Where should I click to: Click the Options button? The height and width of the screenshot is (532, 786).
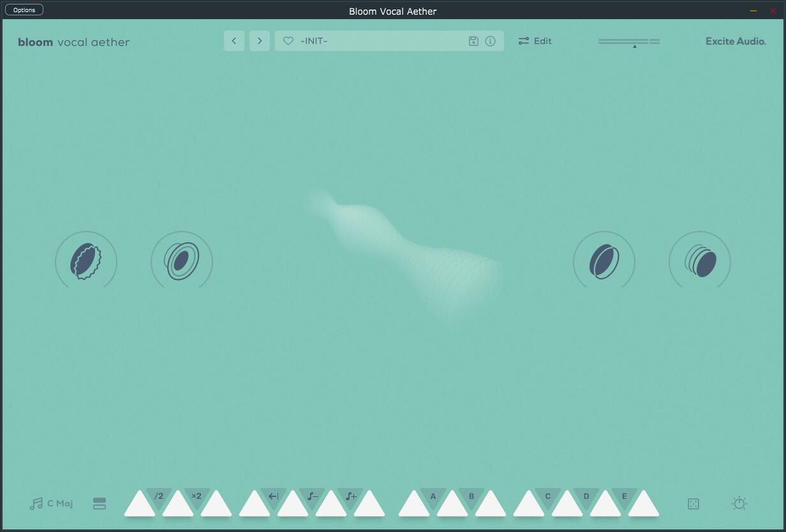coord(24,10)
